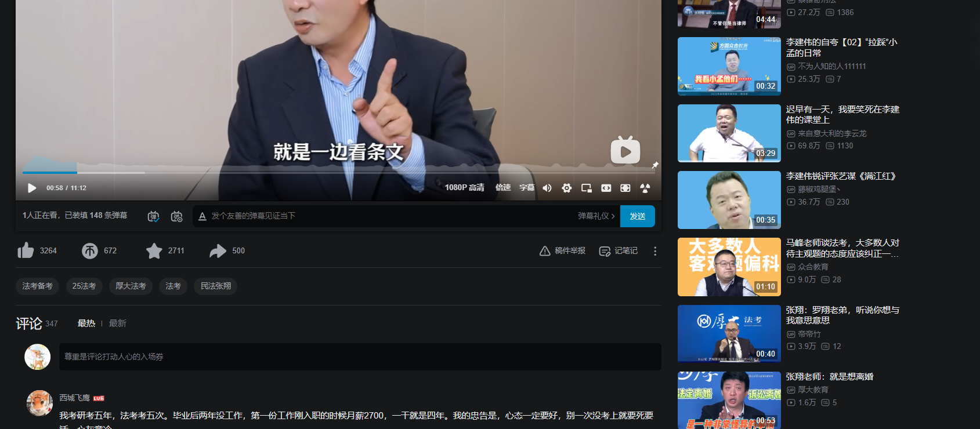Visit uploader 众合教育

coord(813,267)
